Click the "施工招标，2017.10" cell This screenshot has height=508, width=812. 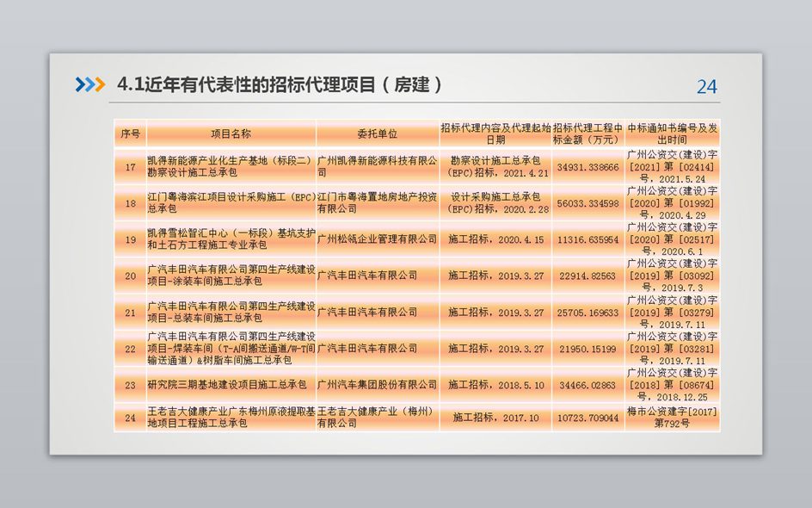pyautogui.click(x=495, y=418)
